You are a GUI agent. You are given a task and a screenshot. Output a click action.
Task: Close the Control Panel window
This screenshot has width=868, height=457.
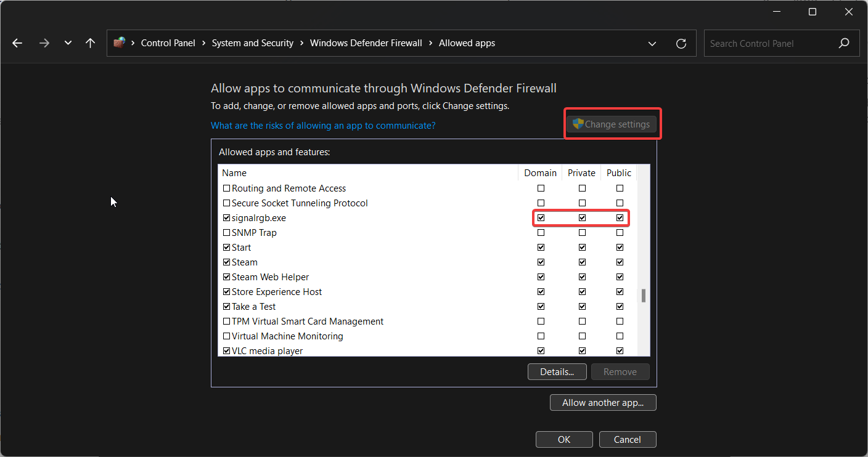pos(850,12)
